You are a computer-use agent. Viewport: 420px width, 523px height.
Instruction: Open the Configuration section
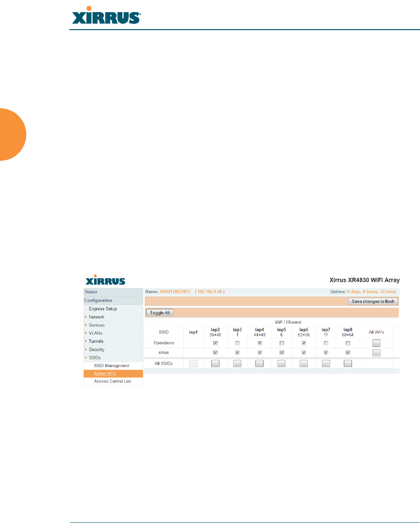click(x=114, y=301)
